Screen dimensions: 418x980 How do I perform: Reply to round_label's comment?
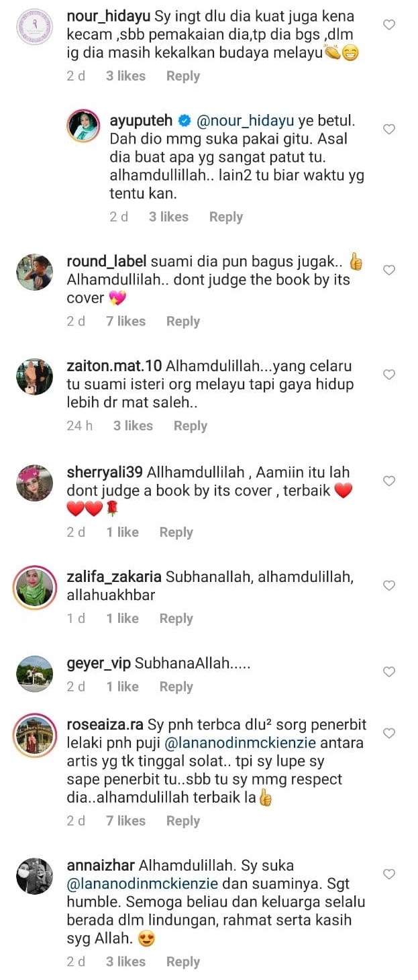point(183,322)
